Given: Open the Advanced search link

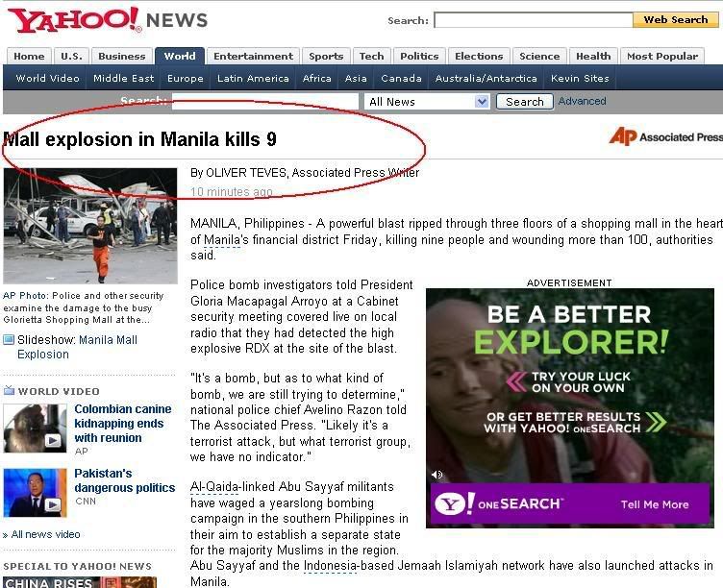Looking at the screenshot, I should pos(582,101).
